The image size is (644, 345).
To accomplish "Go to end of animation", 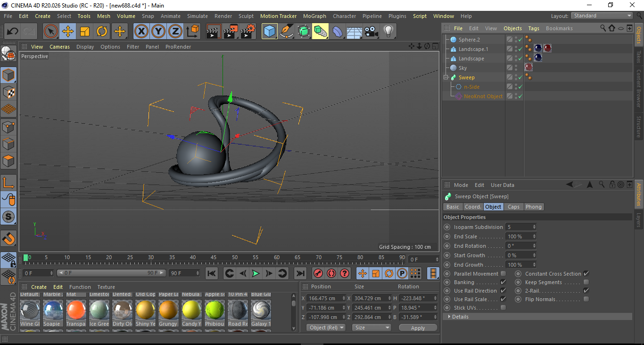I will 300,273.
